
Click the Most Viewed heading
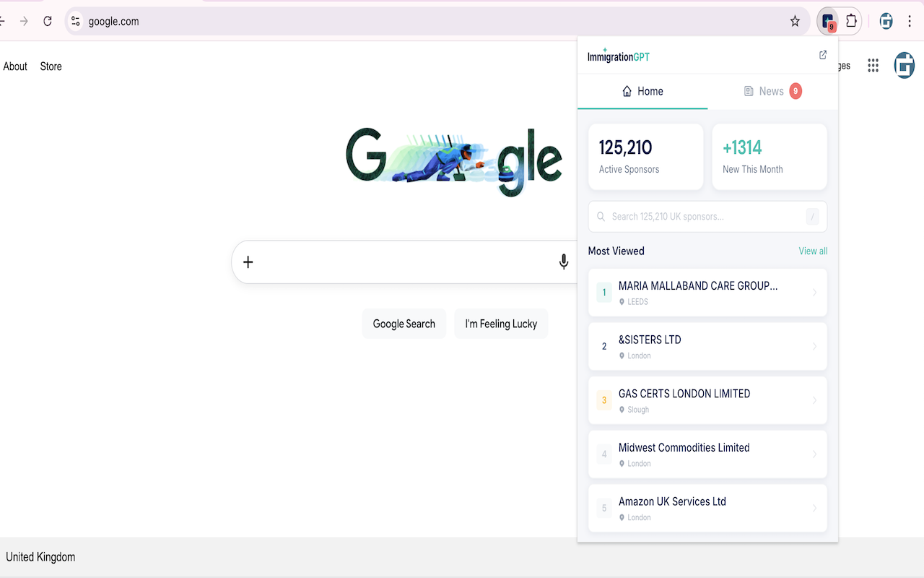[616, 251]
